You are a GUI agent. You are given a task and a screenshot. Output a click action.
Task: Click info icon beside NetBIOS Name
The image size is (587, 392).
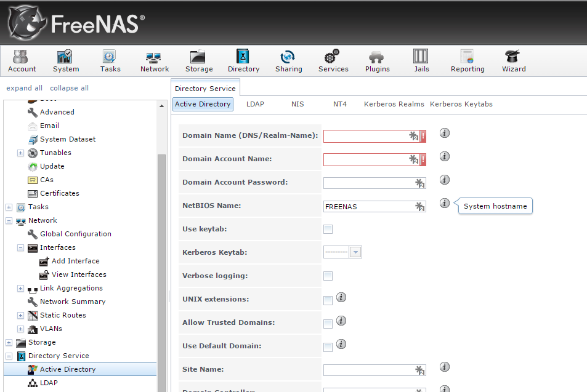pos(444,203)
